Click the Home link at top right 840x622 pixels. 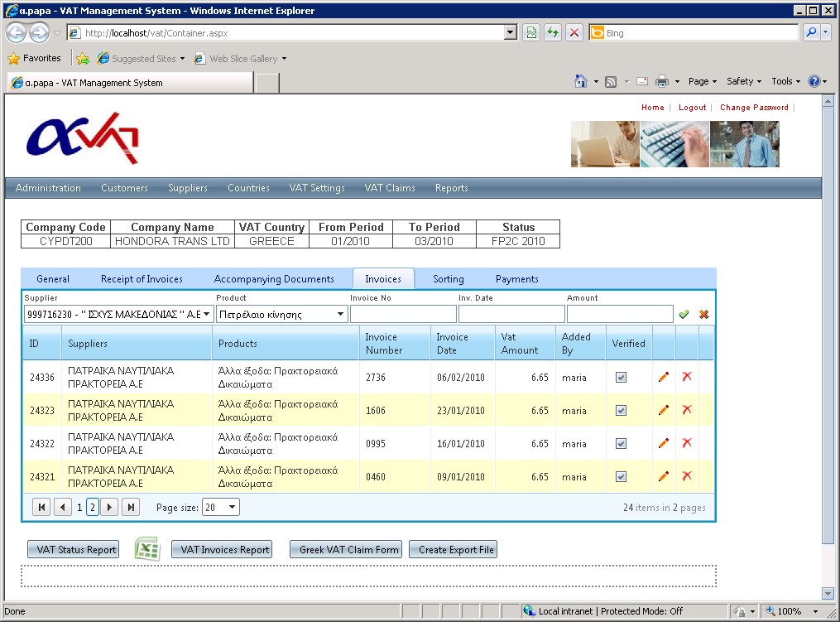[652, 107]
